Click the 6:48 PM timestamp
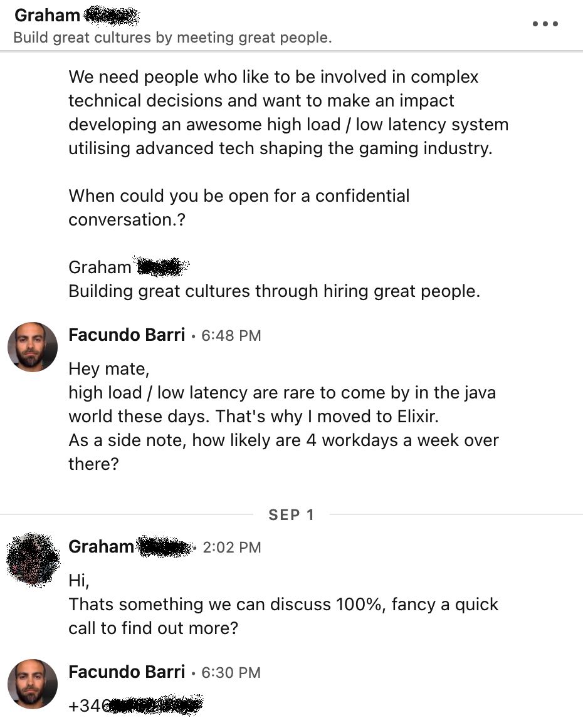The image size is (583, 728). pos(231,336)
